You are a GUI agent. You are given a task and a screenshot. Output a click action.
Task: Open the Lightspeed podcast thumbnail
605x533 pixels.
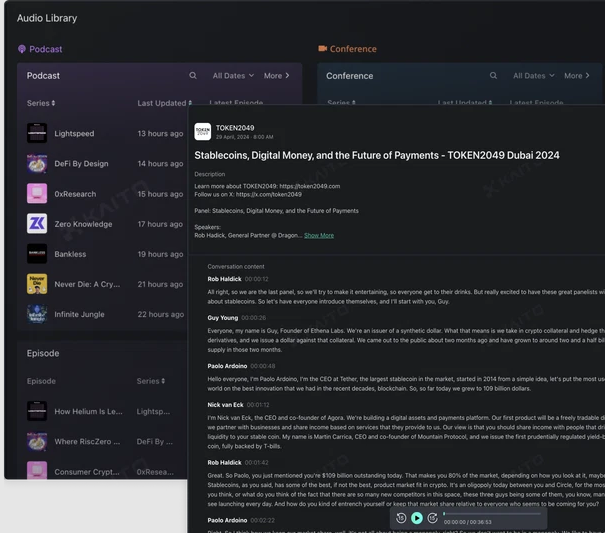[x=37, y=133]
